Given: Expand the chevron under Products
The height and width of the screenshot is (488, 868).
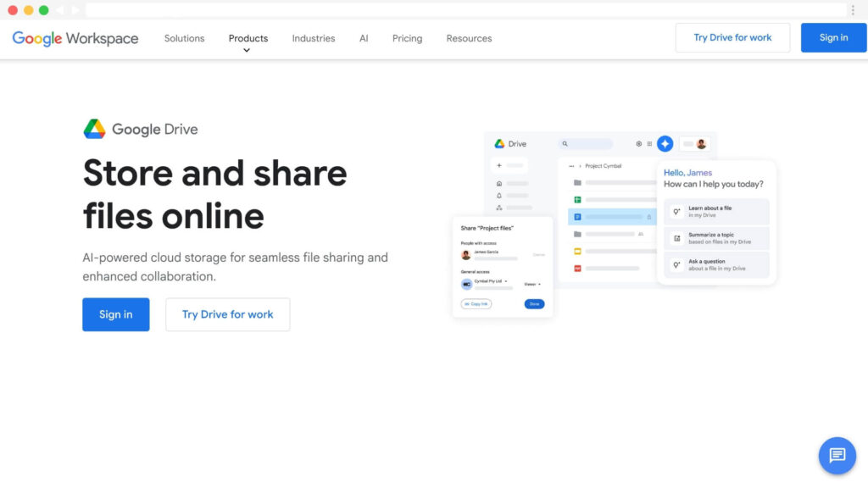Looking at the screenshot, I should [x=247, y=50].
